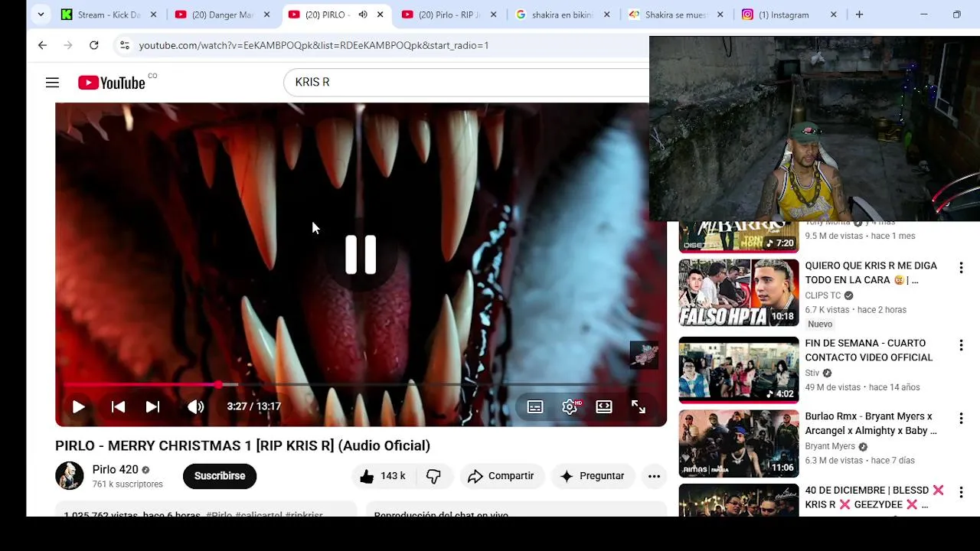Go forward with the browser arrow
The height and width of the screenshot is (551, 980).
point(68,45)
